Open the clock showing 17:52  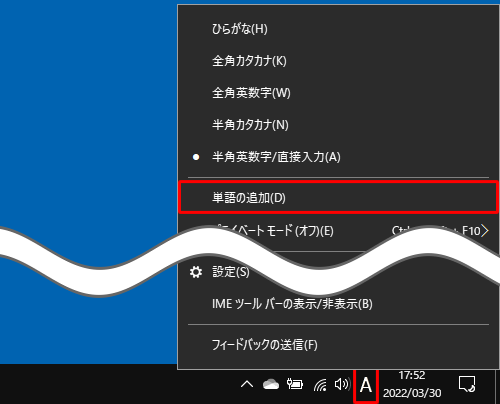[412, 384]
